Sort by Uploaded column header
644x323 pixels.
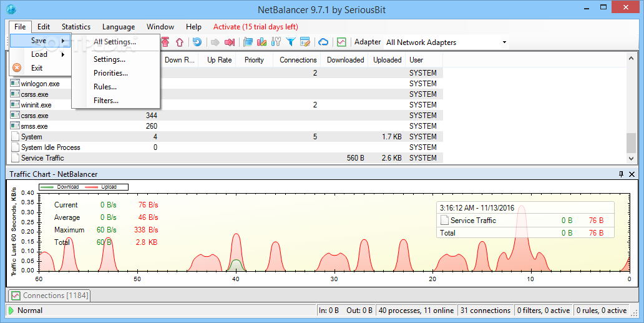pyautogui.click(x=388, y=59)
